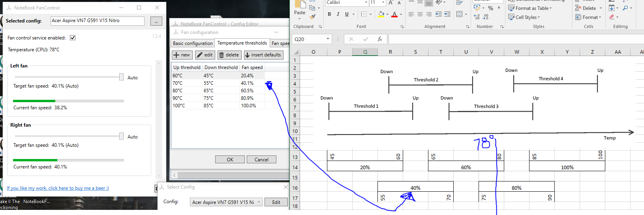
Task: Click the edit threshold button
Action: click(x=205, y=55)
